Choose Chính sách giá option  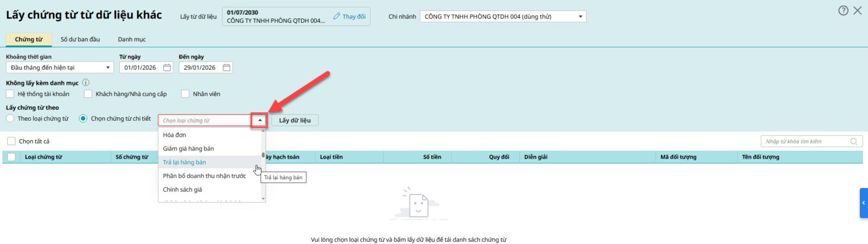[210, 190]
